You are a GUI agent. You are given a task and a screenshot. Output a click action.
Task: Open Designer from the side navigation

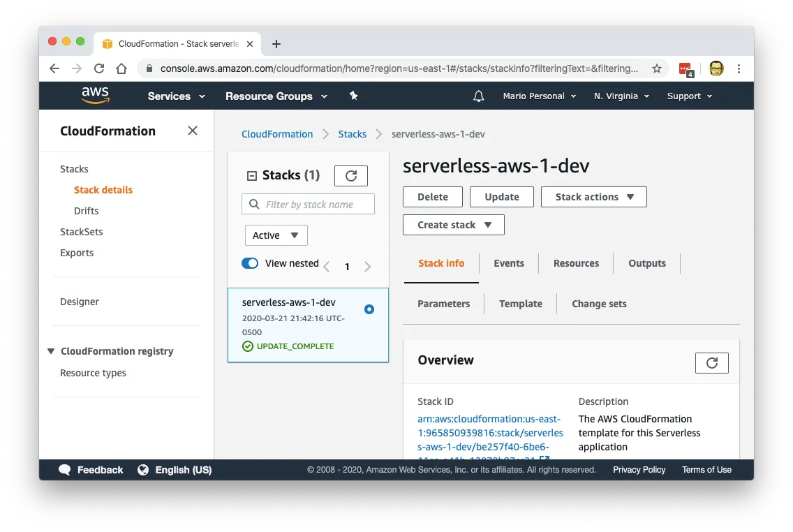[x=80, y=302]
